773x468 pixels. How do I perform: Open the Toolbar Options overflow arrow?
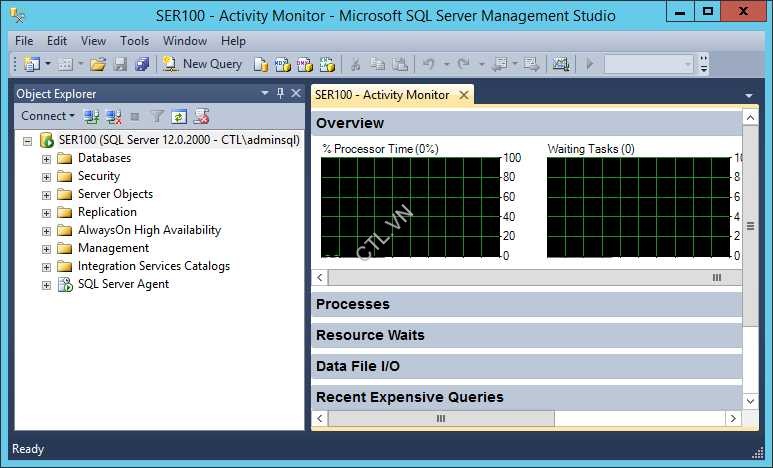tap(704, 64)
